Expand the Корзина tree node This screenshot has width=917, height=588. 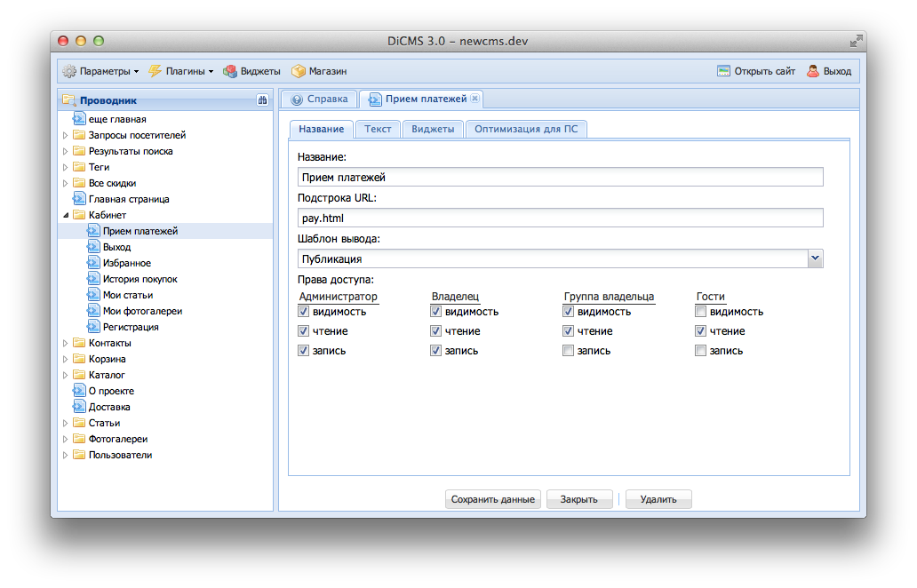click(x=66, y=359)
